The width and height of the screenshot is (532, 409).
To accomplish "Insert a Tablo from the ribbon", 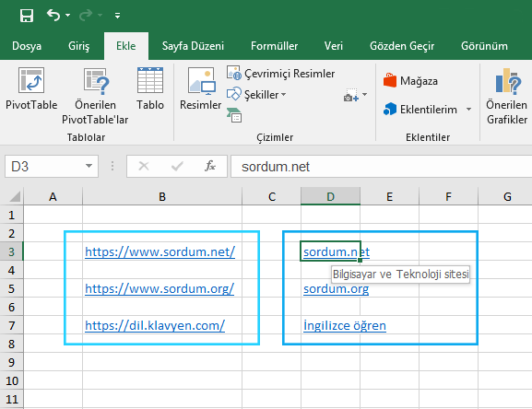I will tap(150, 88).
